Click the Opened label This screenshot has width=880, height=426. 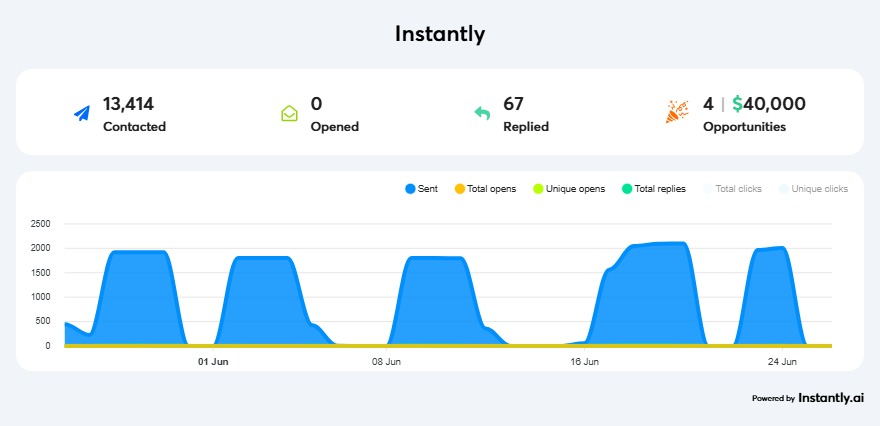click(334, 127)
